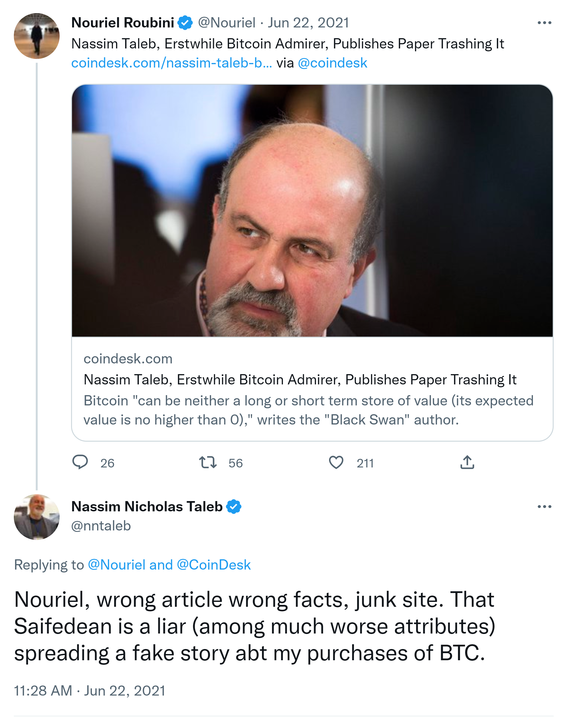
Task: Click the @nntaleb handle
Action: (x=101, y=526)
